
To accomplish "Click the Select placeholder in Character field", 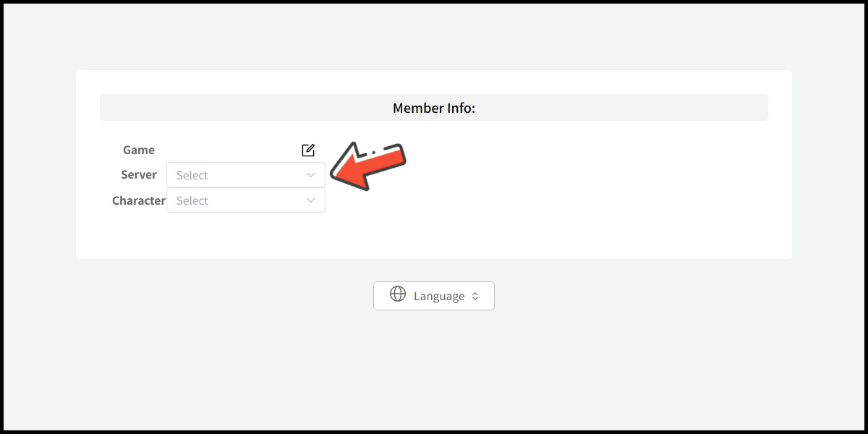I will click(x=192, y=201).
